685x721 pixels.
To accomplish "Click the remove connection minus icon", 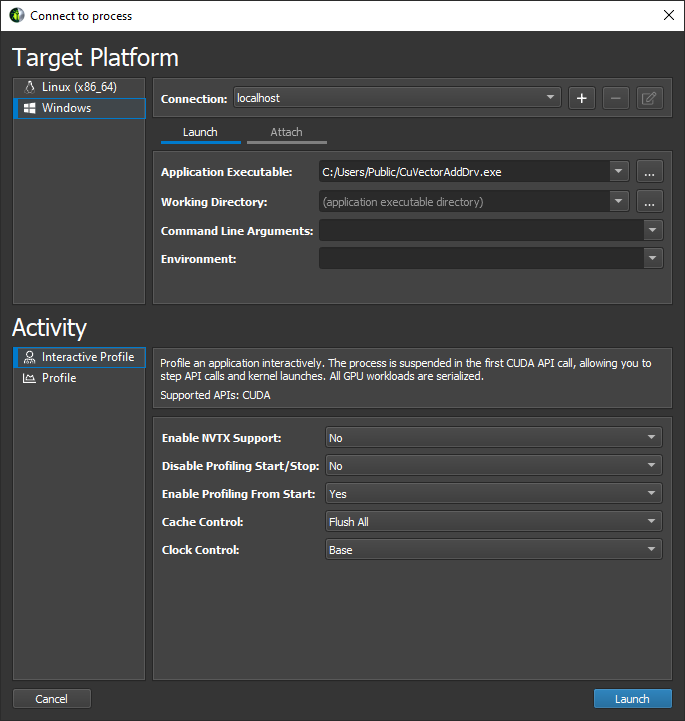I will click(x=616, y=98).
